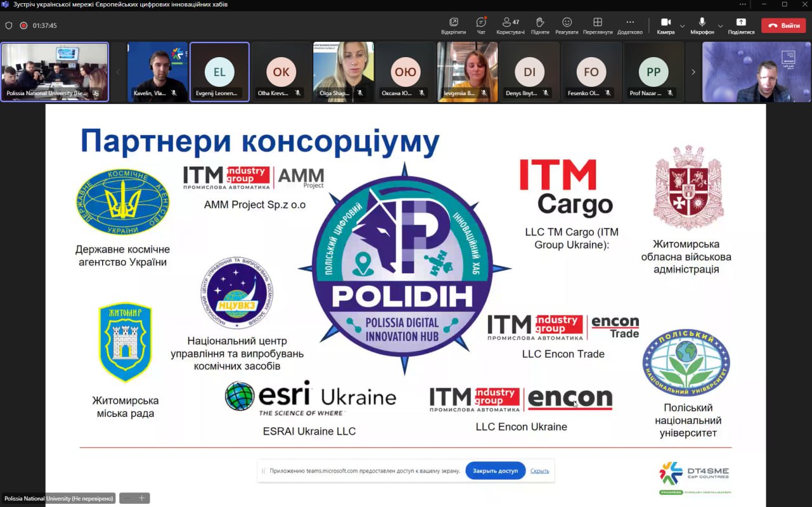
Task: Open Реагувати reactions smiley
Action: (566, 24)
